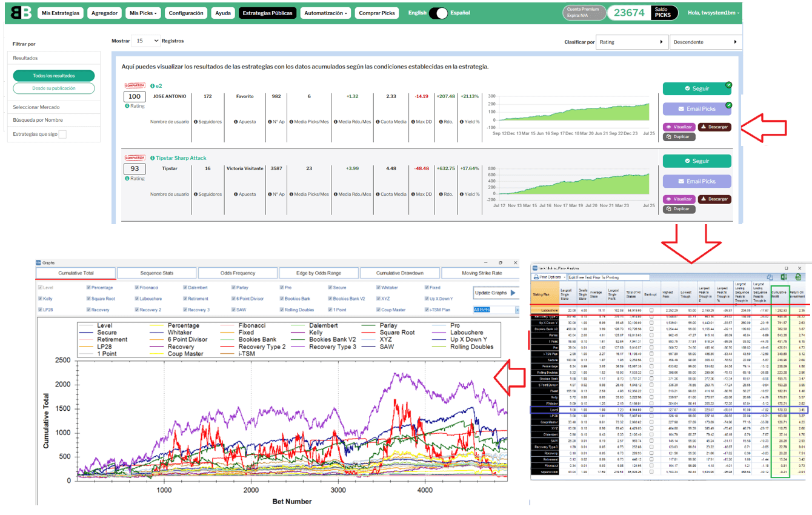This screenshot has width=812, height=515.
Task: Click the copy icon in the Bank Staking window
Action: pyautogui.click(x=770, y=277)
